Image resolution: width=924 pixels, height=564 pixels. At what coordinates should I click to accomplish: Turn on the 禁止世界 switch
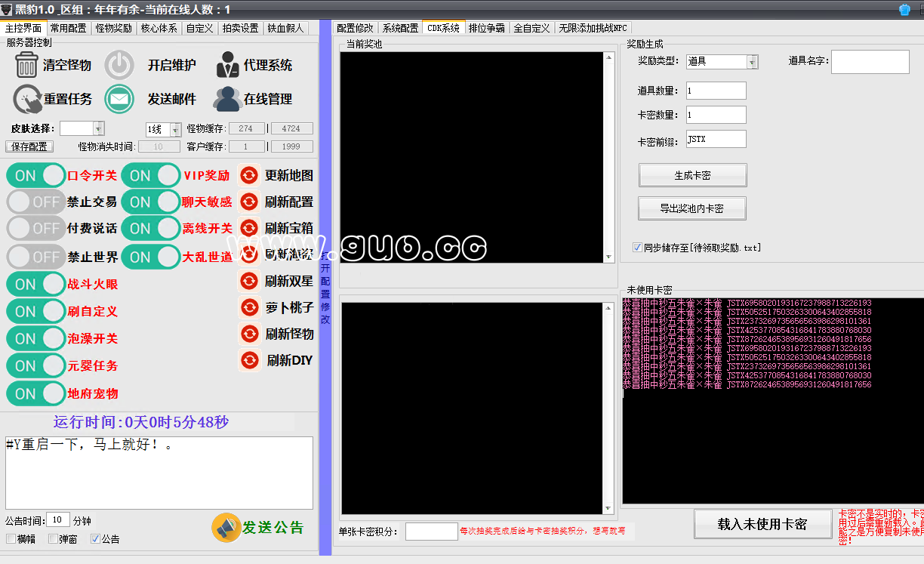[36, 257]
